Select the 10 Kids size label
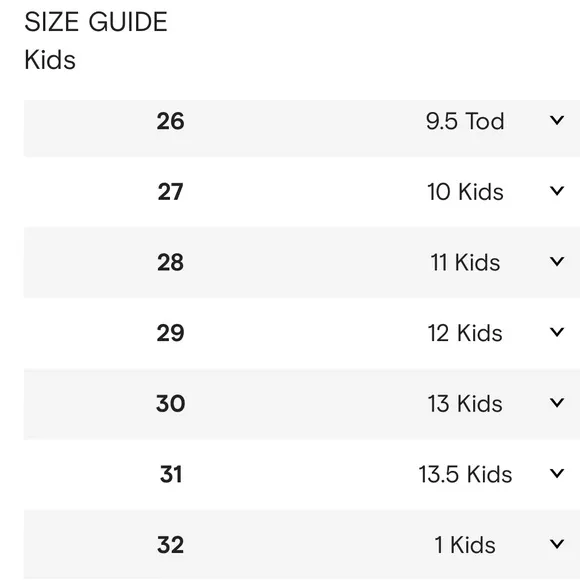Viewport: 580px width, 580px height. 465,192
